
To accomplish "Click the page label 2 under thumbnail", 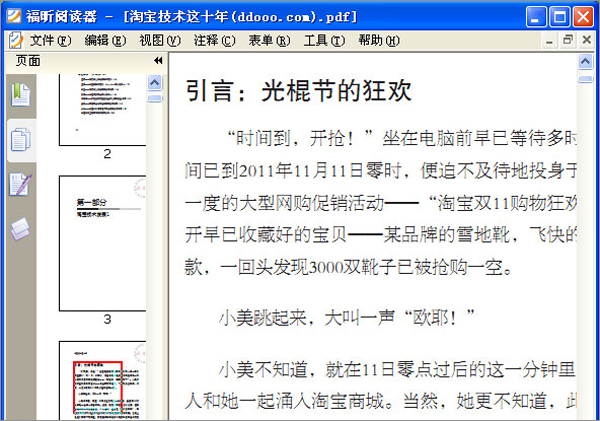I will 107,154.
